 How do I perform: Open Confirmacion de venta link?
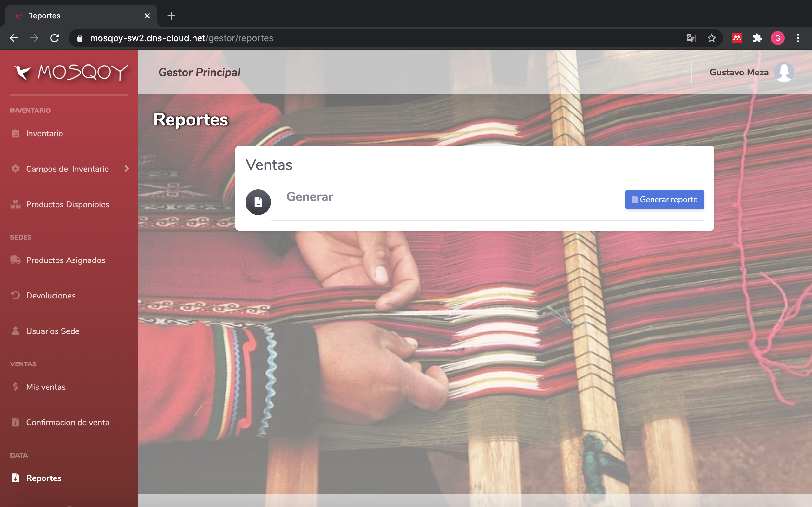[68, 422]
